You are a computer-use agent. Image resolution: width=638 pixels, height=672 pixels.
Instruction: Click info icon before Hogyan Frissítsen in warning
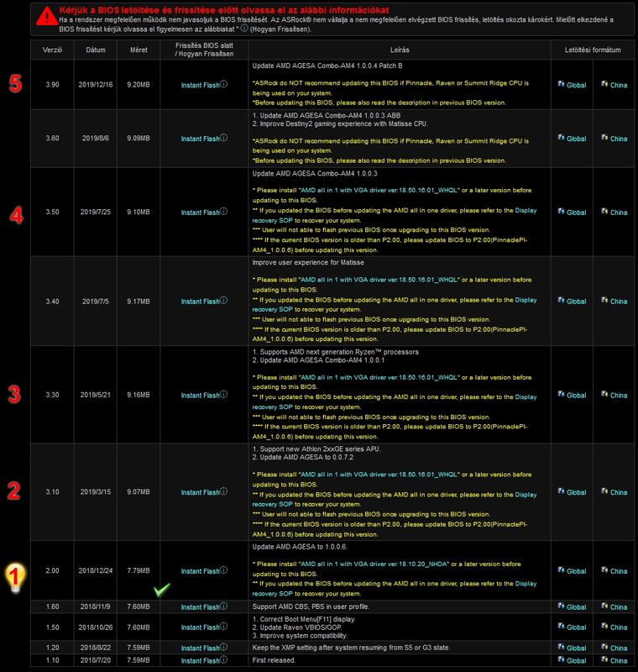click(244, 28)
